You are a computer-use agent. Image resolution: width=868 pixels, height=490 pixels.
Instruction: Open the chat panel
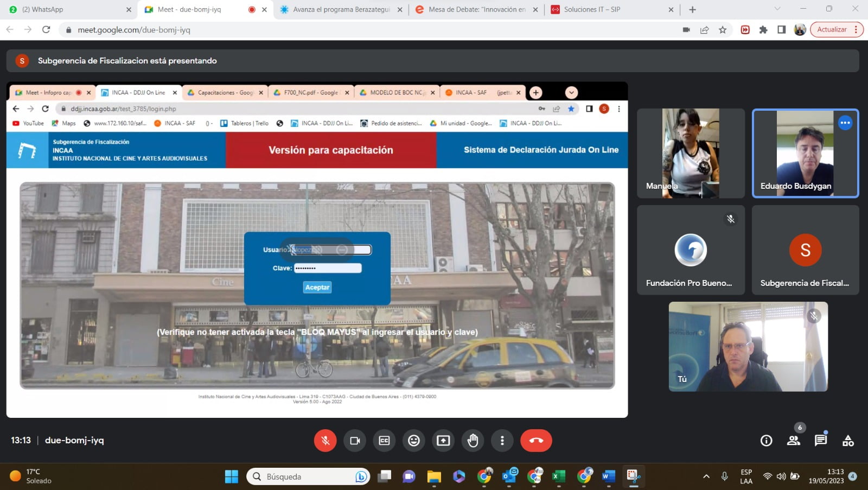pos(820,441)
